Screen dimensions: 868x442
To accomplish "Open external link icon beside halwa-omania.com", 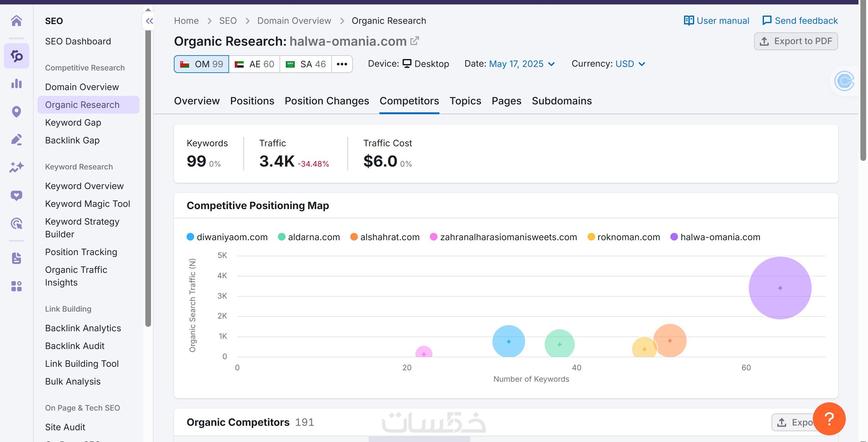I will point(414,41).
